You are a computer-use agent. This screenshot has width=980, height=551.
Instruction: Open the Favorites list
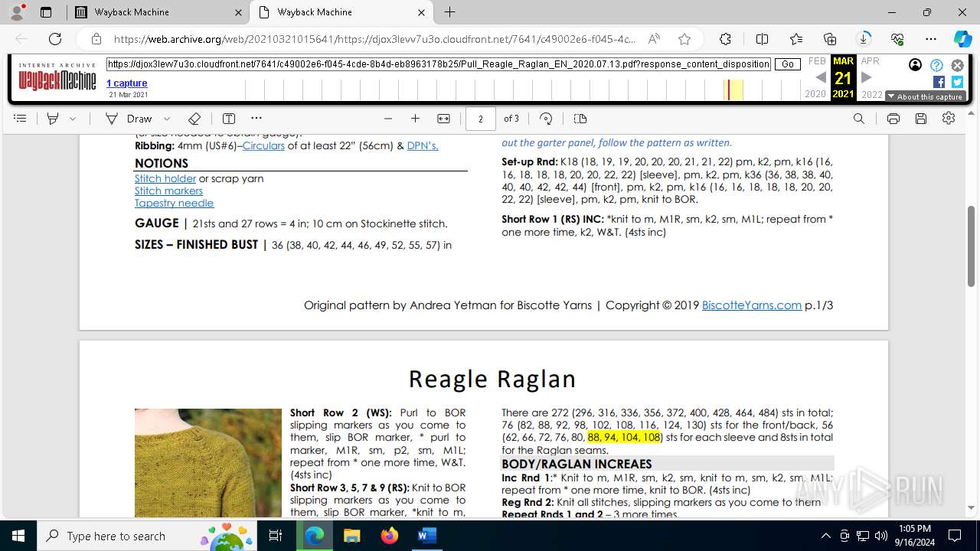[x=796, y=39]
